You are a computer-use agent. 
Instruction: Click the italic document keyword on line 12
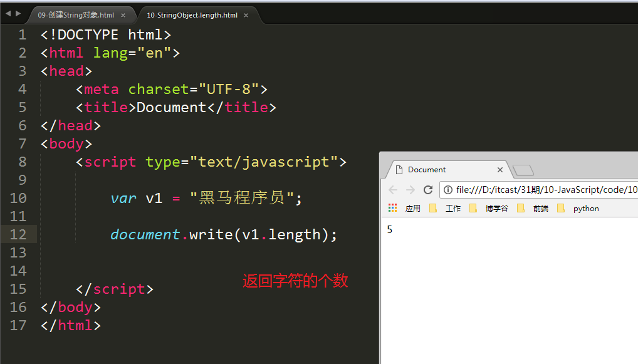(x=145, y=235)
